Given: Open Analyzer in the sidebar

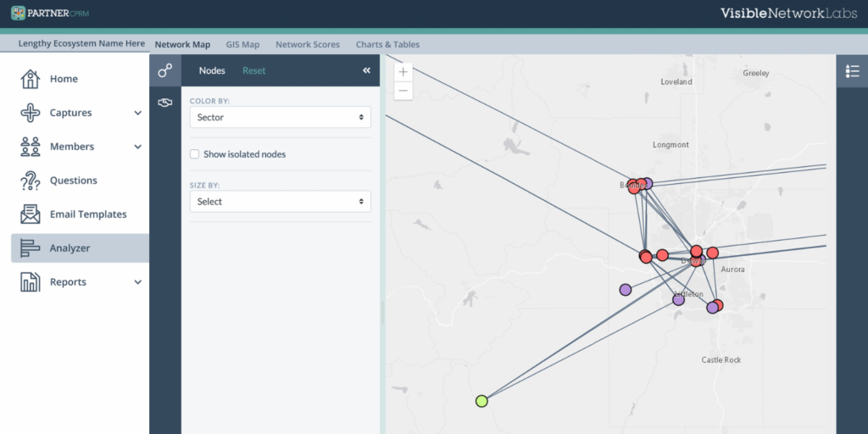Looking at the screenshot, I should [x=80, y=248].
